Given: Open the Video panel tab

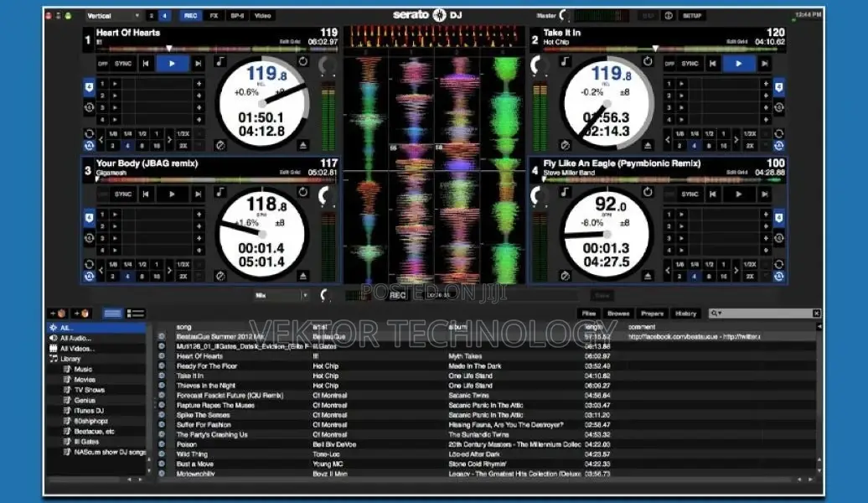Looking at the screenshot, I should tap(263, 16).
